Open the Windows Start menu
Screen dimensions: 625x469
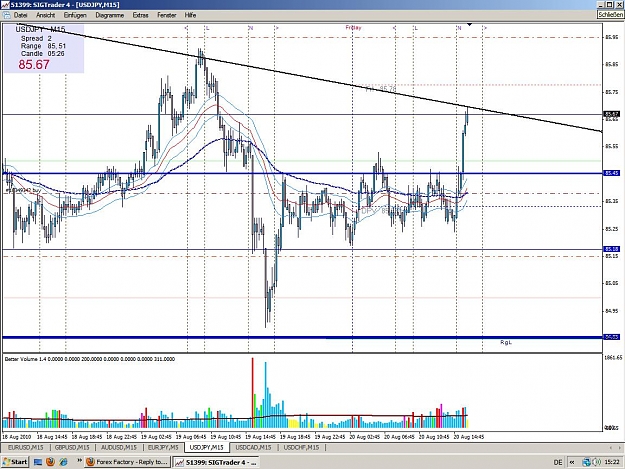coord(15,462)
